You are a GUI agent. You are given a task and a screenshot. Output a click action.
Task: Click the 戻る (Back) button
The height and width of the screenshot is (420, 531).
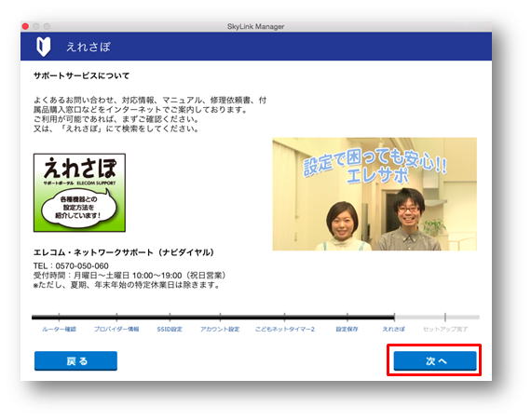[x=75, y=360]
